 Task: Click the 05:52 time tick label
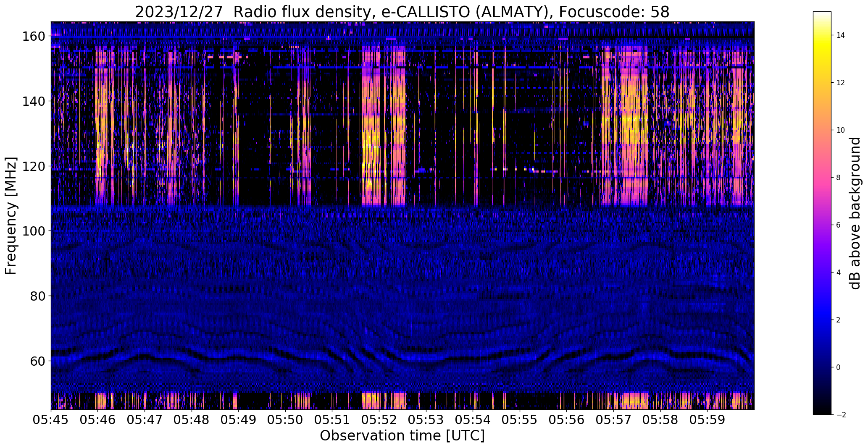pyautogui.click(x=379, y=420)
